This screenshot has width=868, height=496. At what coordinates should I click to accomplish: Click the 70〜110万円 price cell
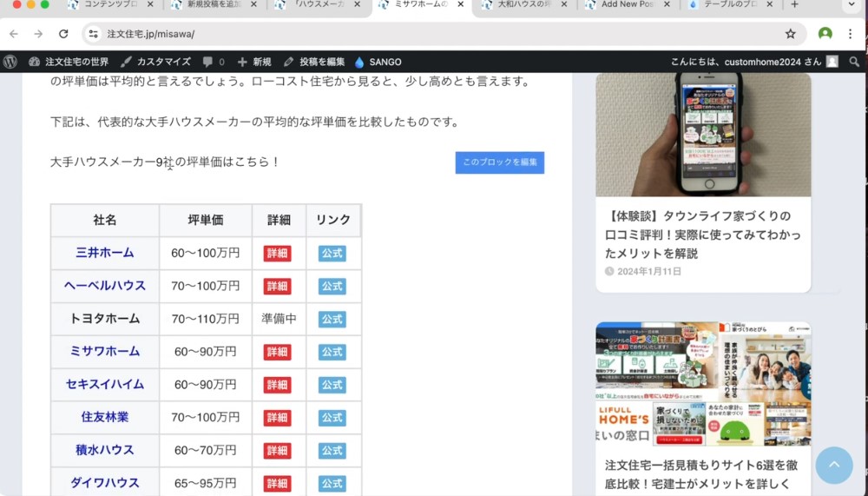206,319
